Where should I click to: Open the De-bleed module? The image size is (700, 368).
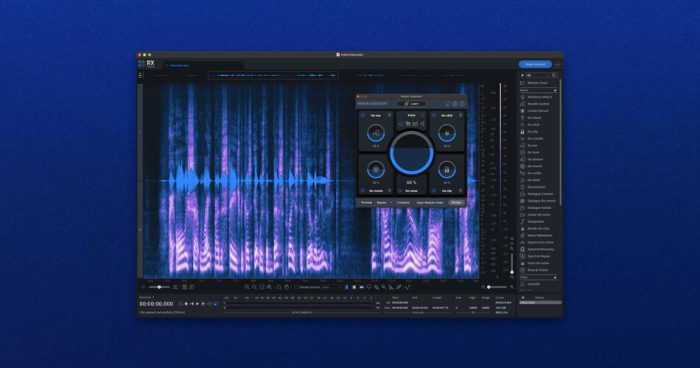click(x=534, y=118)
